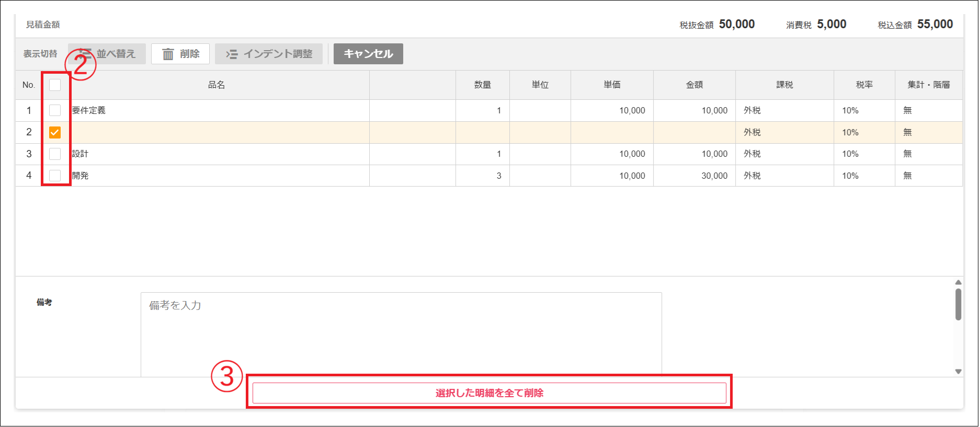Click the 表示切替 label
Screen dimensions: 980x427
[40, 54]
